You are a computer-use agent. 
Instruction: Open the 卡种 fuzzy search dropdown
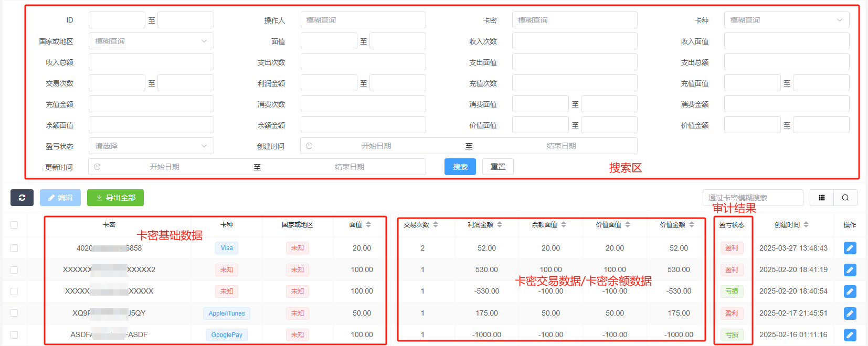click(x=787, y=20)
